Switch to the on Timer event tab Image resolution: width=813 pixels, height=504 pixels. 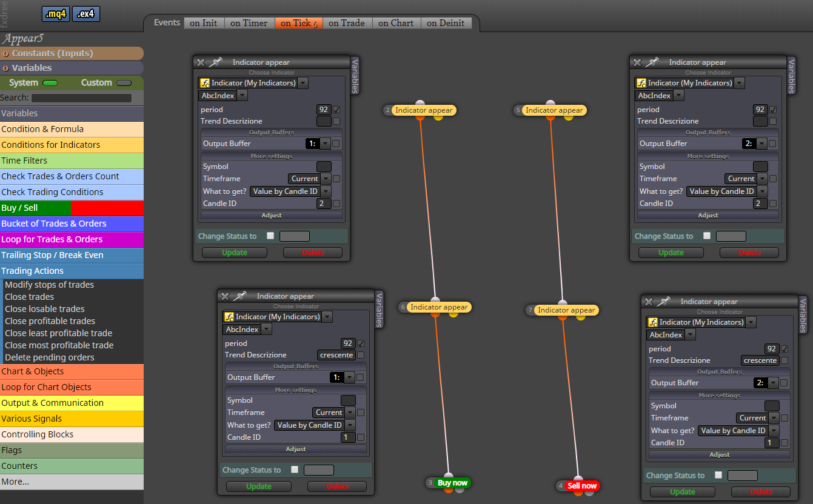pyautogui.click(x=249, y=23)
